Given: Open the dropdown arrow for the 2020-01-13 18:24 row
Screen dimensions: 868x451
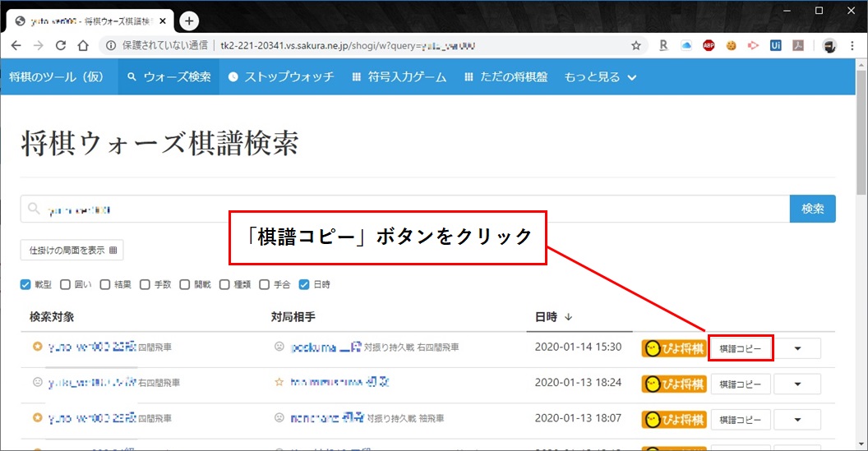Looking at the screenshot, I should [x=797, y=384].
